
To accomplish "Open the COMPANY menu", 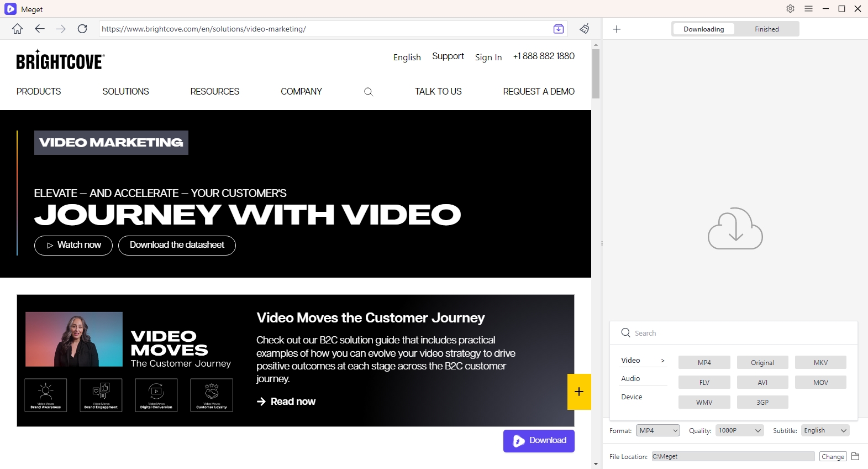I will (x=301, y=91).
